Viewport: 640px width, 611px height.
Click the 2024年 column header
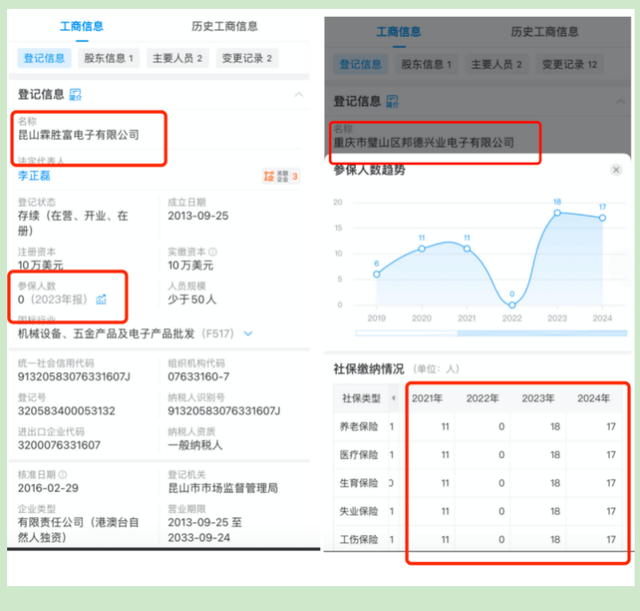click(x=593, y=398)
